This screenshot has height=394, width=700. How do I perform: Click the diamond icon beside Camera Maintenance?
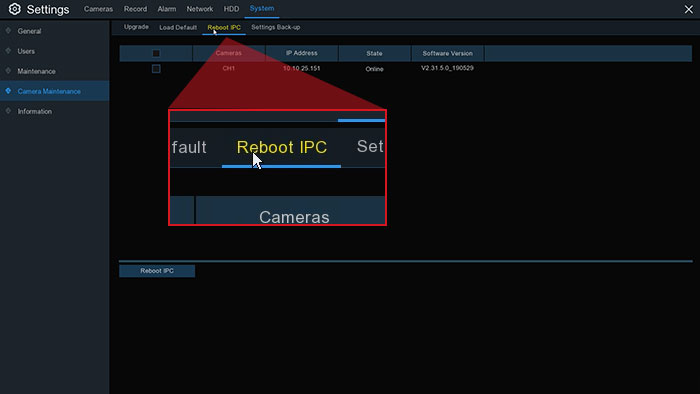[8, 91]
